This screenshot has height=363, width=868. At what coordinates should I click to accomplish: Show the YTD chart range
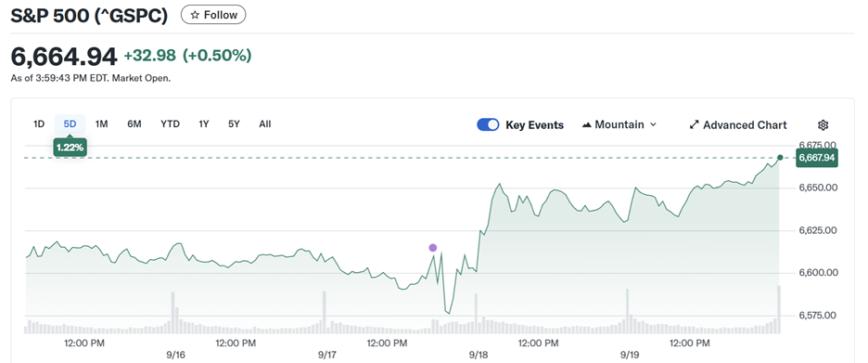[x=170, y=124]
